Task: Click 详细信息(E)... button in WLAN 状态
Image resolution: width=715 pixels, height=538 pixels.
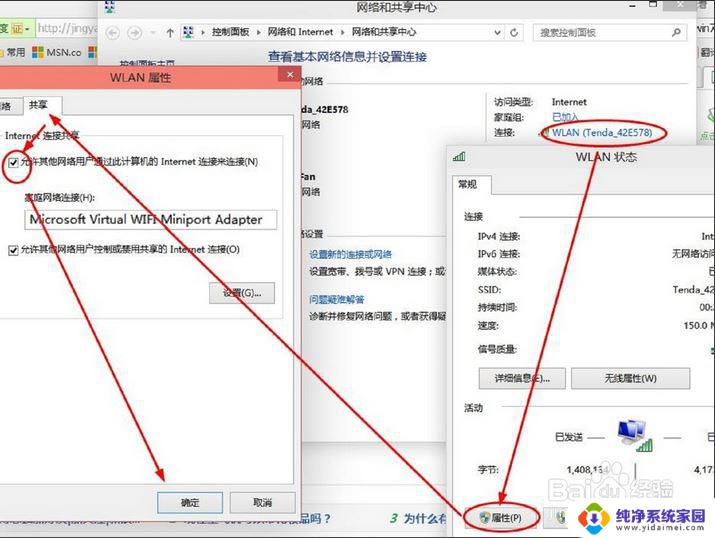Action: point(522,378)
